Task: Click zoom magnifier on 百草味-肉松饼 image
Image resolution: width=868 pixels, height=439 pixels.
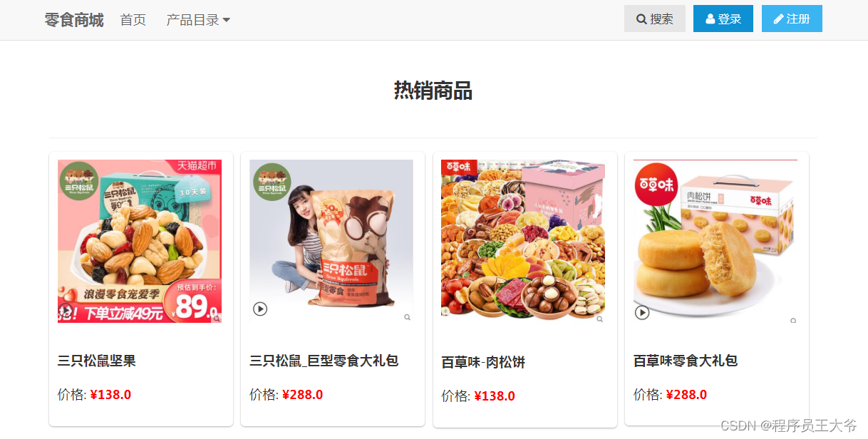Action: tap(600, 319)
